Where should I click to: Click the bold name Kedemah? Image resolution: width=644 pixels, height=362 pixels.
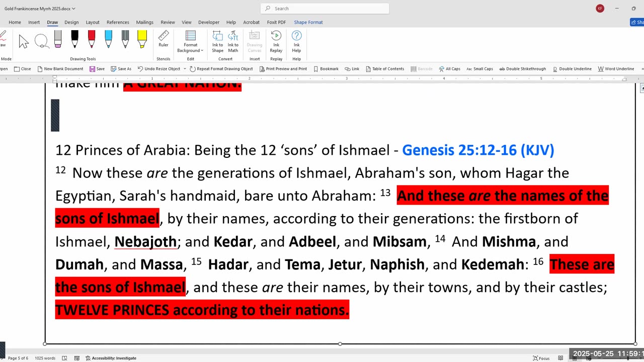click(x=492, y=264)
